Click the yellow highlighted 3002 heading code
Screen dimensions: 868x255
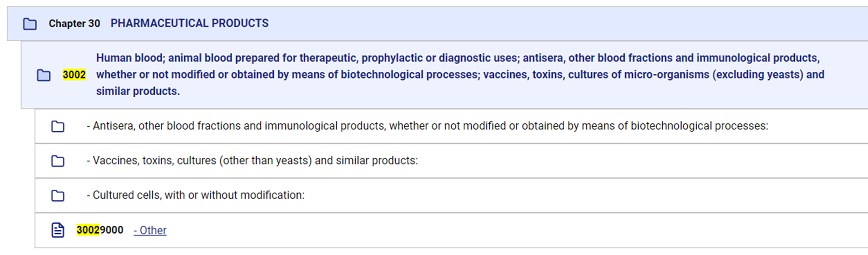(x=74, y=75)
